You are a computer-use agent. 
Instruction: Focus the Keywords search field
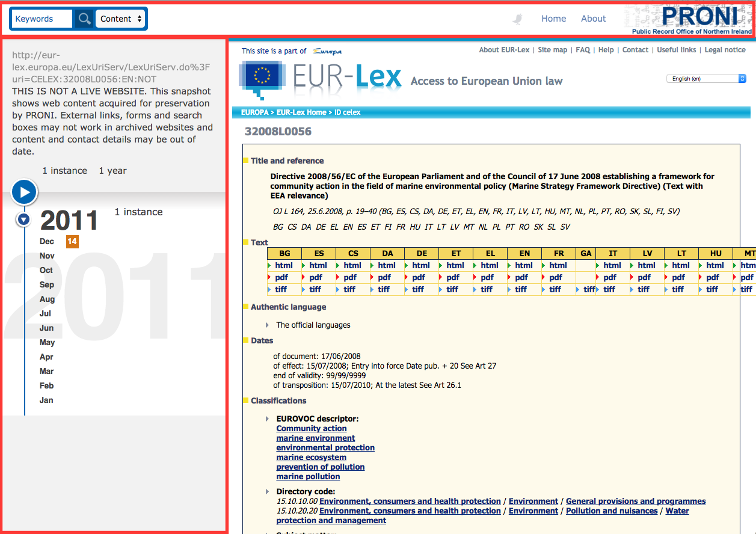[41, 19]
